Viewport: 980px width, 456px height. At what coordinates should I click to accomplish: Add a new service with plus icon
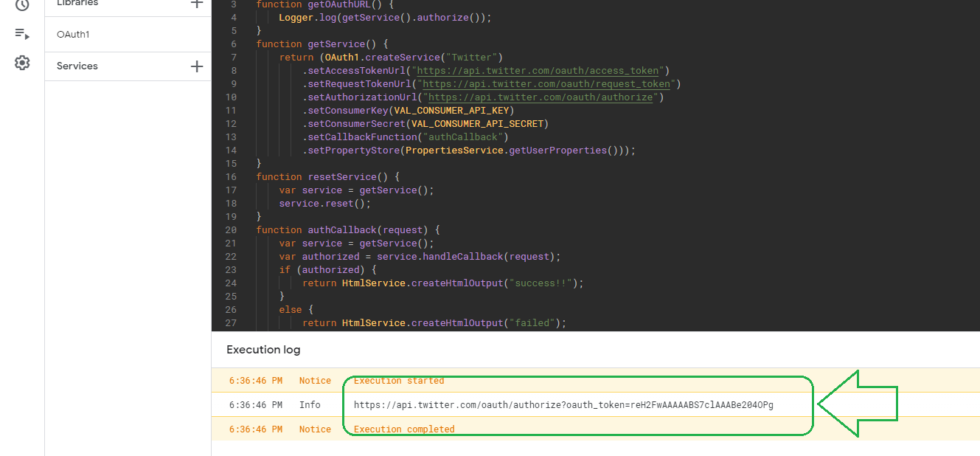point(197,66)
